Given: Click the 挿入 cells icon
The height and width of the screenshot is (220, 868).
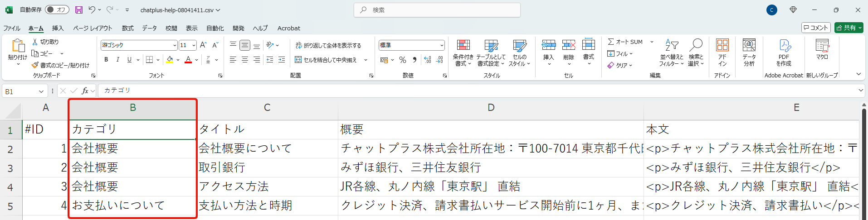Looking at the screenshot, I should tap(549, 44).
